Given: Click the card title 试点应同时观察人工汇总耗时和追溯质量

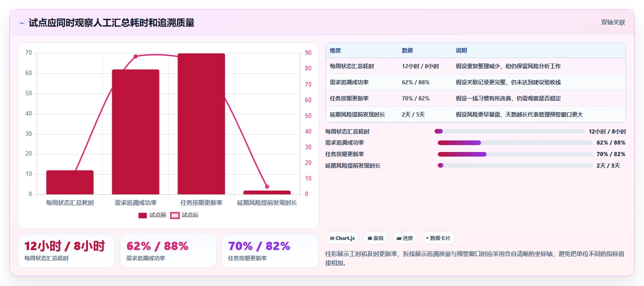Looking at the screenshot, I should [111, 23].
